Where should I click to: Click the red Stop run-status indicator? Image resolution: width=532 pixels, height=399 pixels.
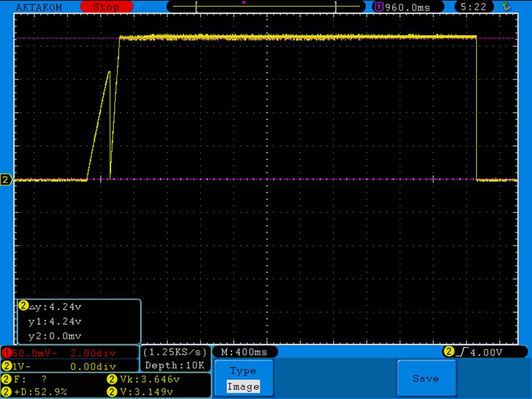(x=106, y=7)
